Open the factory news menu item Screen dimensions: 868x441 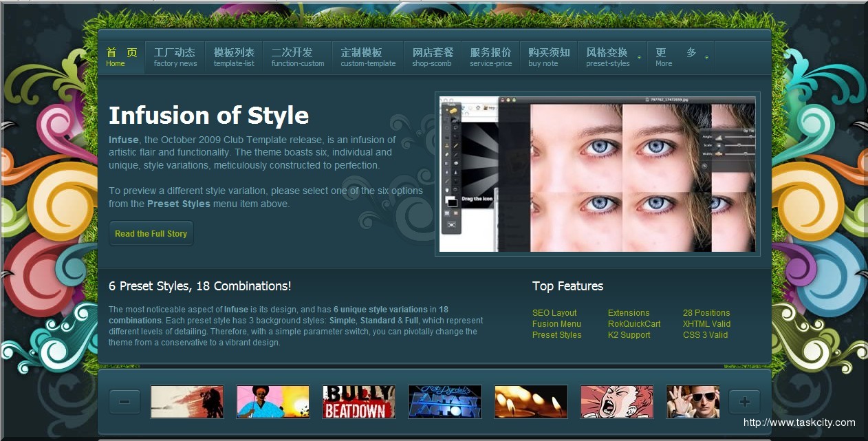point(175,56)
